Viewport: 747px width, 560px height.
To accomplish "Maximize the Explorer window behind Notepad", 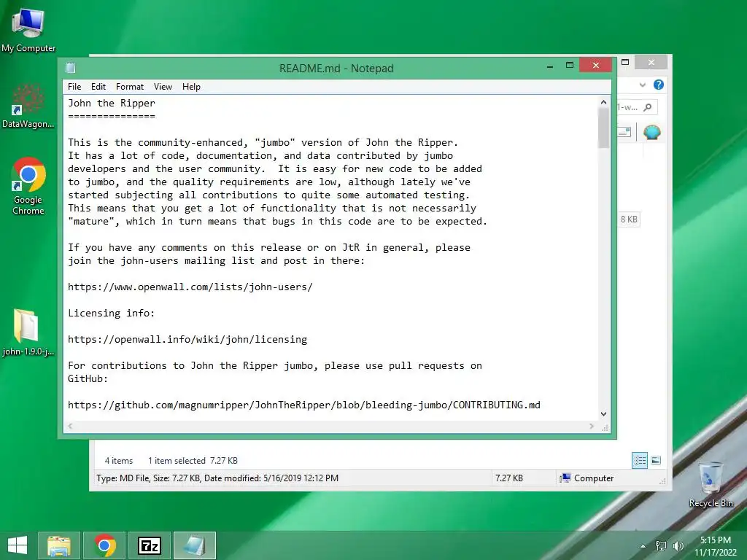I will [625, 63].
